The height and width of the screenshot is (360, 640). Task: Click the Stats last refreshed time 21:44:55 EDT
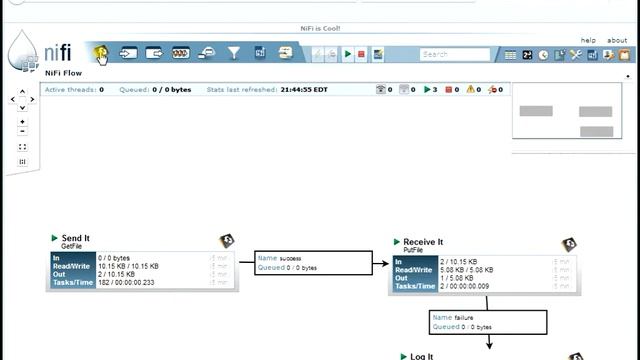[304, 89]
